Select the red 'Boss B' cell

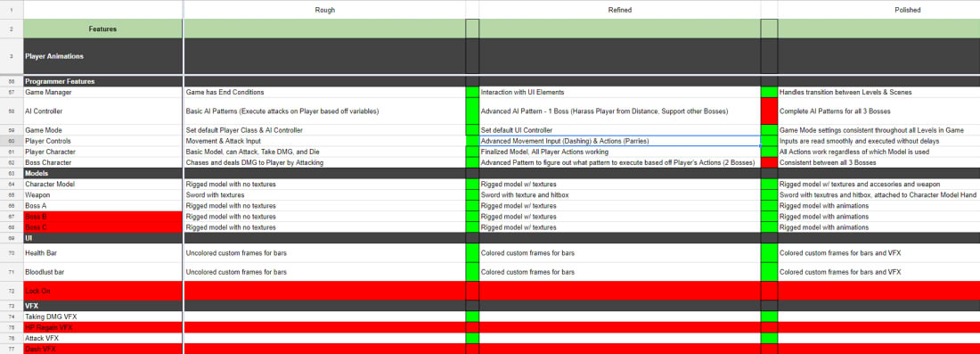click(103, 217)
